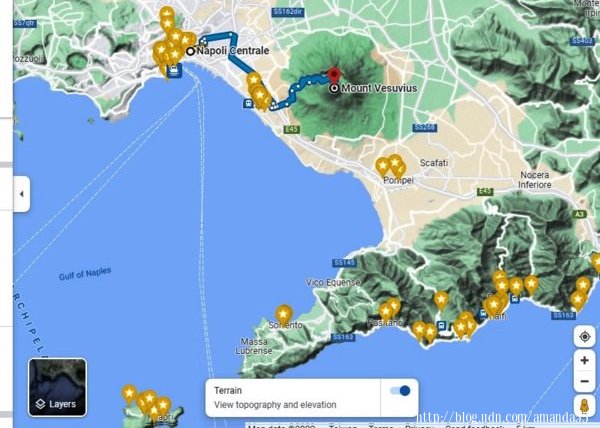Click the ferry terminal icon near Naples
The height and width of the screenshot is (428, 600).
click(174, 71)
